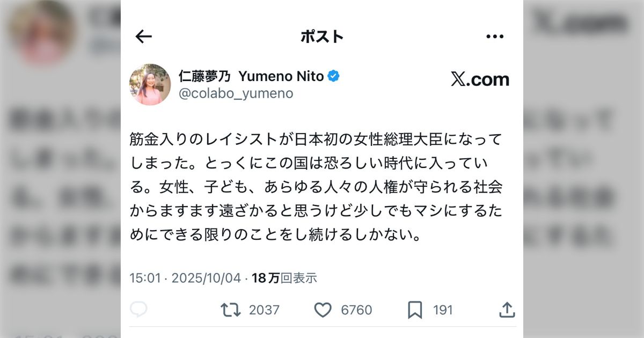This screenshot has height=338, width=644.
Task: Visit the @colabo_yumeno handle link
Action: (x=236, y=93)
